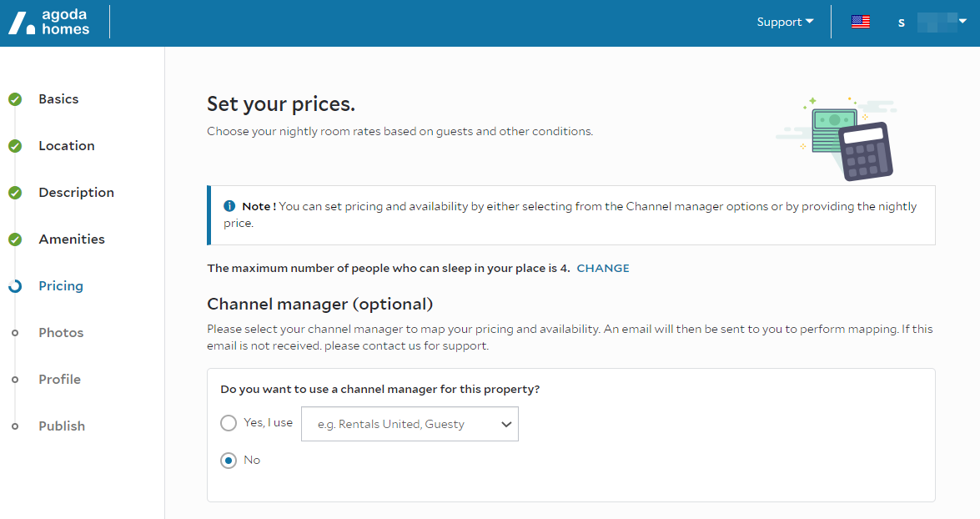Click the US flag language icon
The width and height of the screenshot is (980, 519).
[x=861, y=22]
